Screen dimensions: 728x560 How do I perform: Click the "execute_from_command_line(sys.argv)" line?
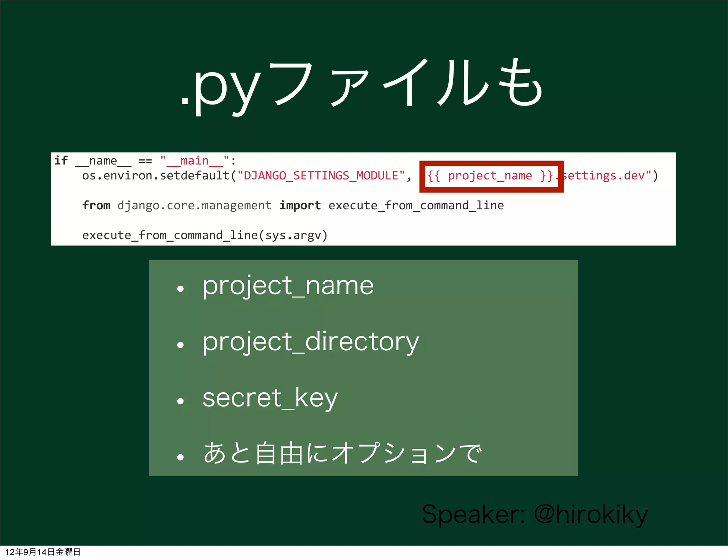[x=205, y=236]
